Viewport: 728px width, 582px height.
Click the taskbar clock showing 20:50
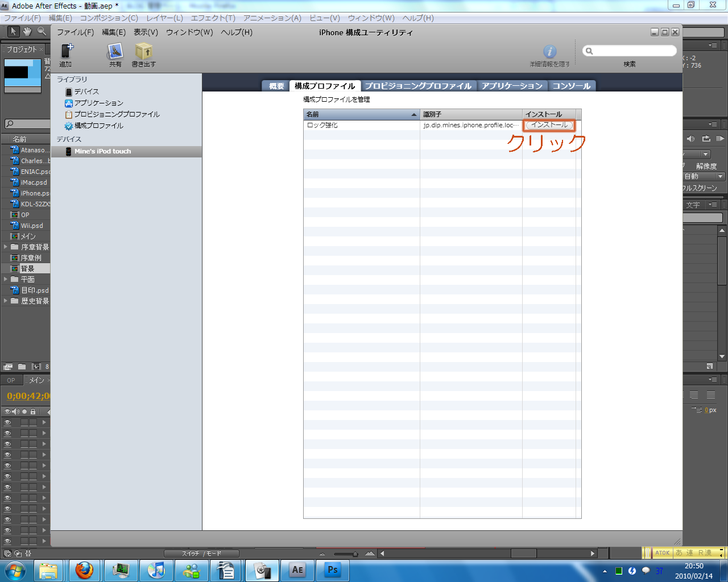(x=694, y=571)
